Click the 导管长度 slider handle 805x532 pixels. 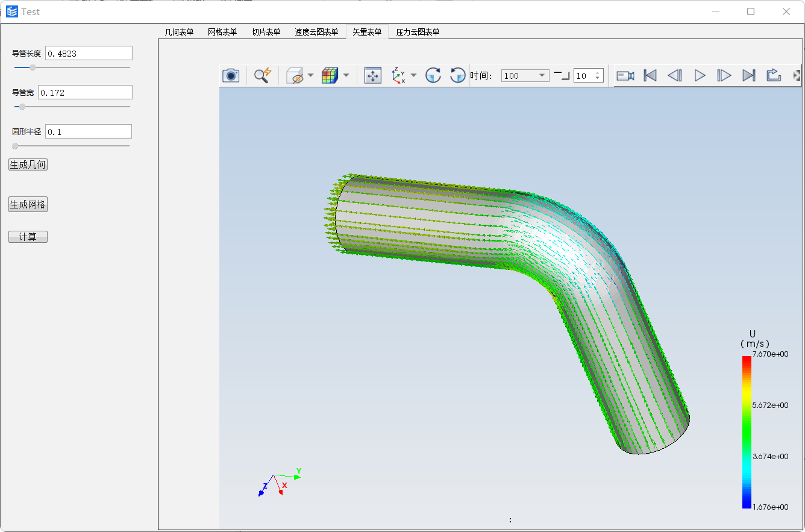click(x=33, y=67)
